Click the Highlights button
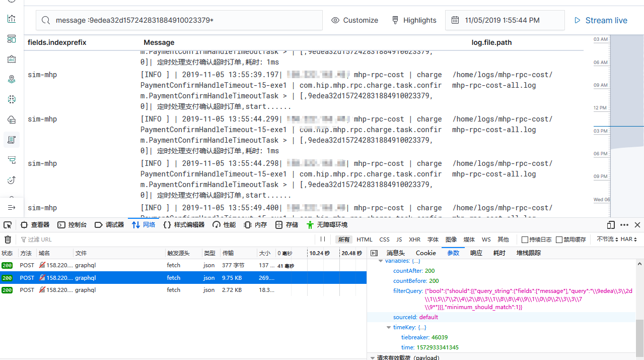The image size is (644, 360). pos(414,20)
